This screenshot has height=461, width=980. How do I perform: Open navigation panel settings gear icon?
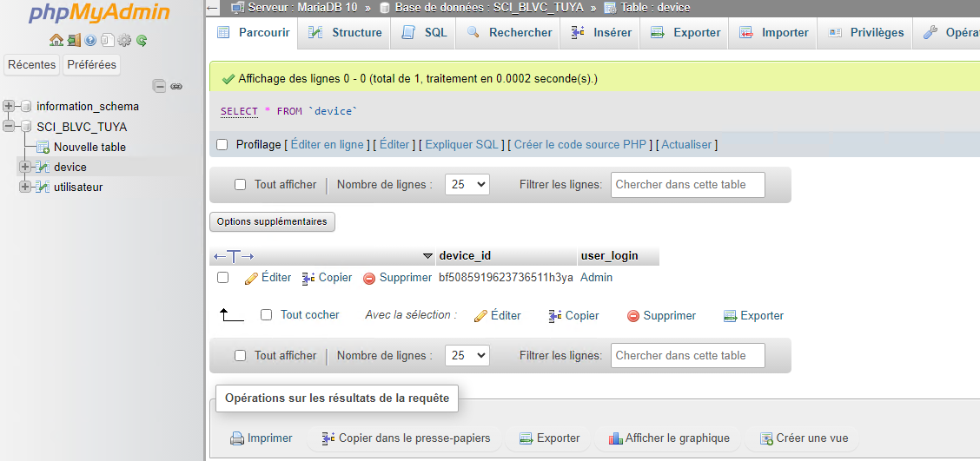124,40
